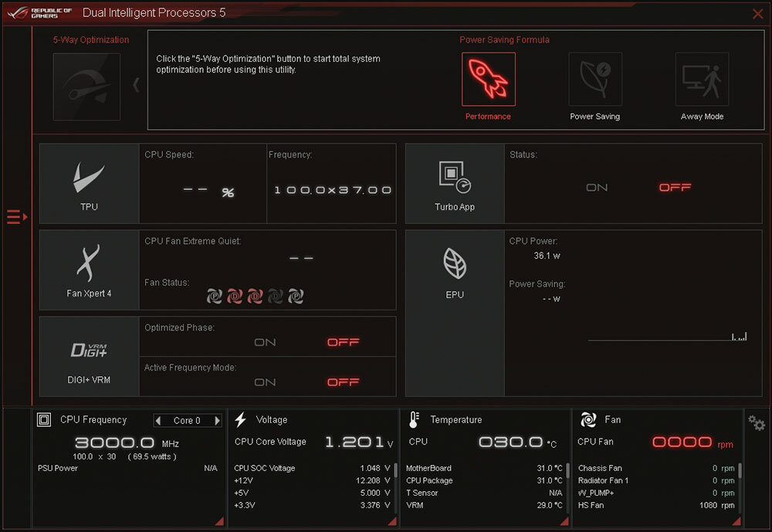Expand Temperature panel corner triangle
The width and height of the screenshot is (772, 532).
pyautogui.click(x=564, y=521)
